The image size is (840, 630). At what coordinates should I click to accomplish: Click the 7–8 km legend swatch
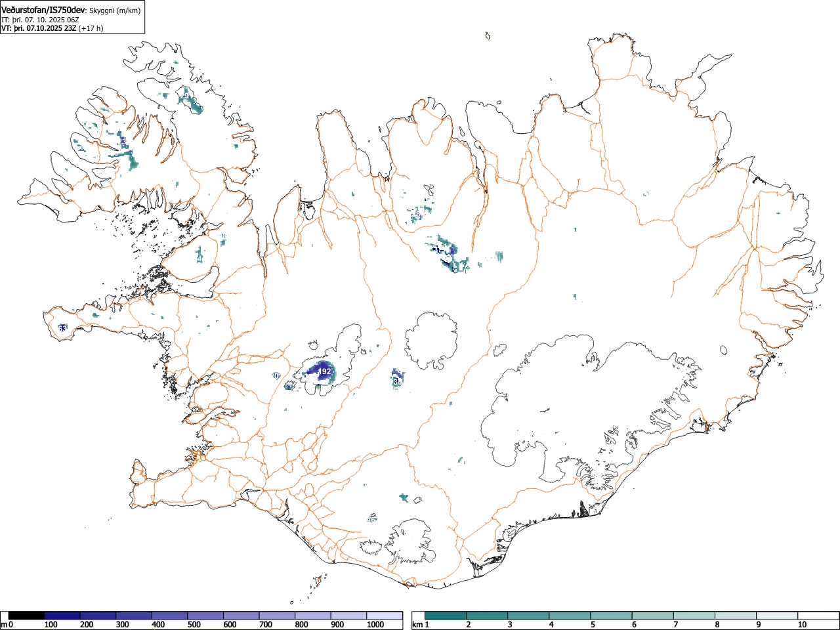click(x=694, y=616)
